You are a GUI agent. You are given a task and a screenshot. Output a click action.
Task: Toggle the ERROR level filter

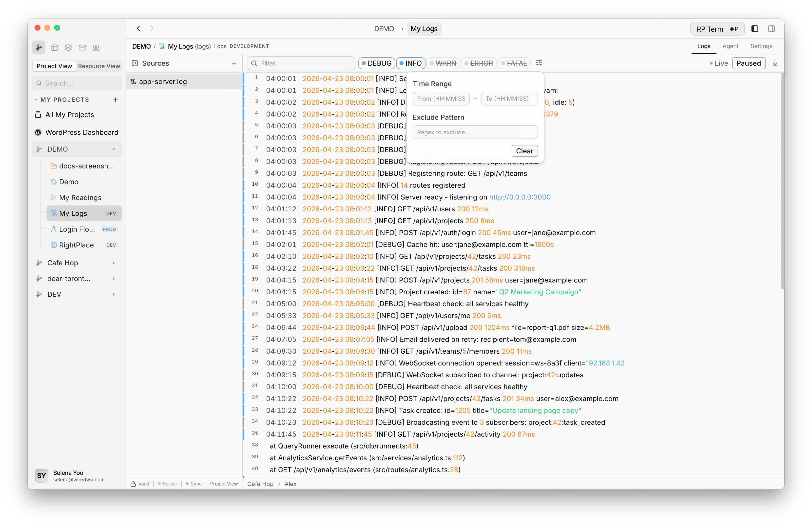pos(479,63)
